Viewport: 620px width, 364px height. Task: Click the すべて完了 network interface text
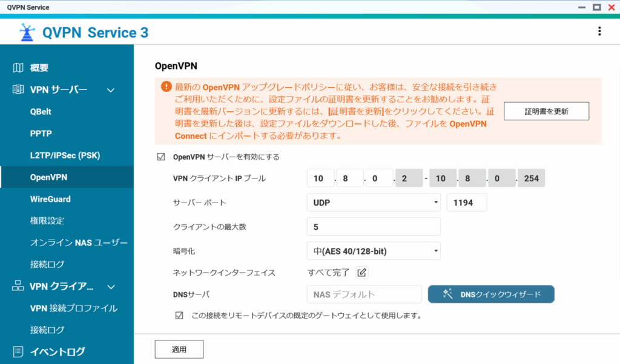(x=329, y=273)
